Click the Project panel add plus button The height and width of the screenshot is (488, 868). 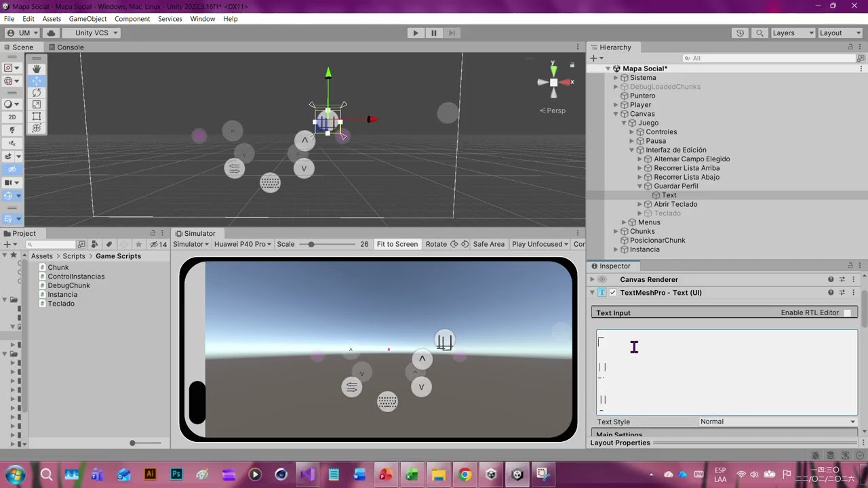tap(7, 244)
